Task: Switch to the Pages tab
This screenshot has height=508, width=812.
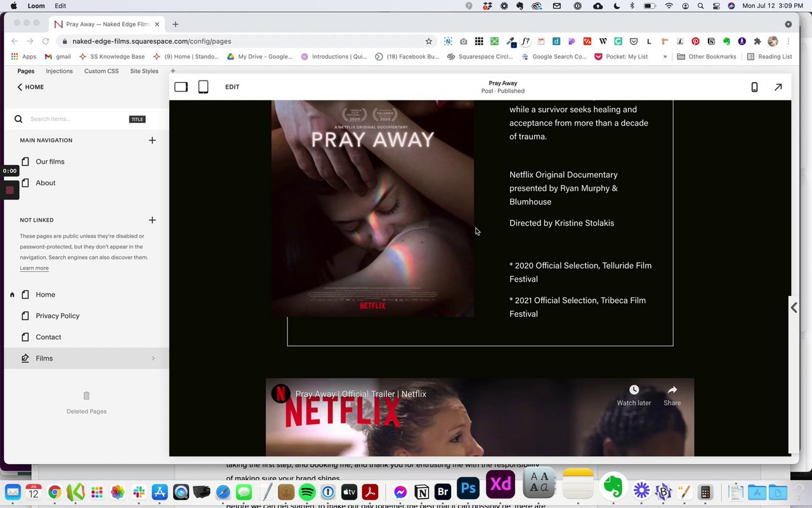Action: tap(26, 71)
